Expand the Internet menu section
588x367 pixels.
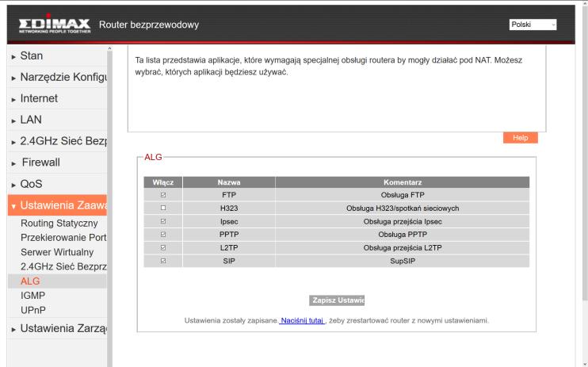tap(57, 98)
